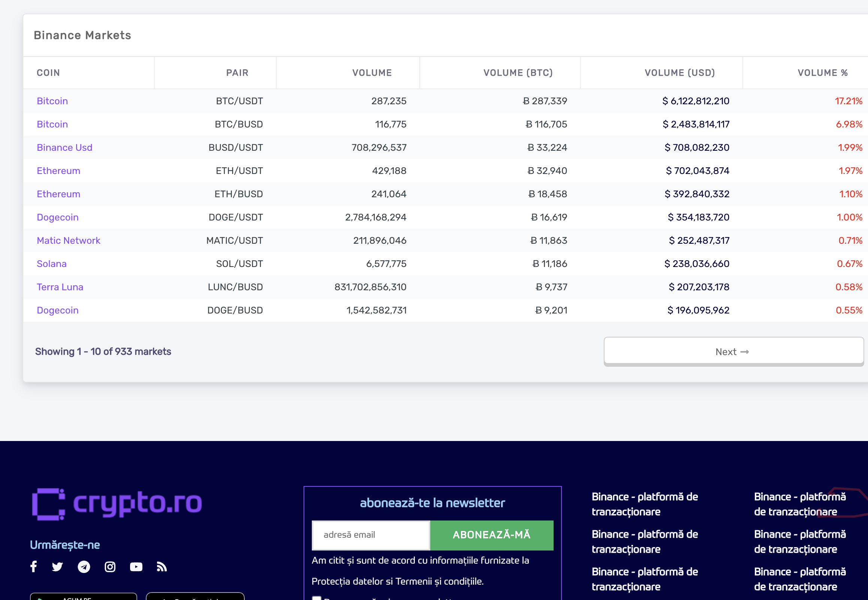
Task: Open the Instagram profile icon
Action: pyautogui.click(x=110, y=567)
